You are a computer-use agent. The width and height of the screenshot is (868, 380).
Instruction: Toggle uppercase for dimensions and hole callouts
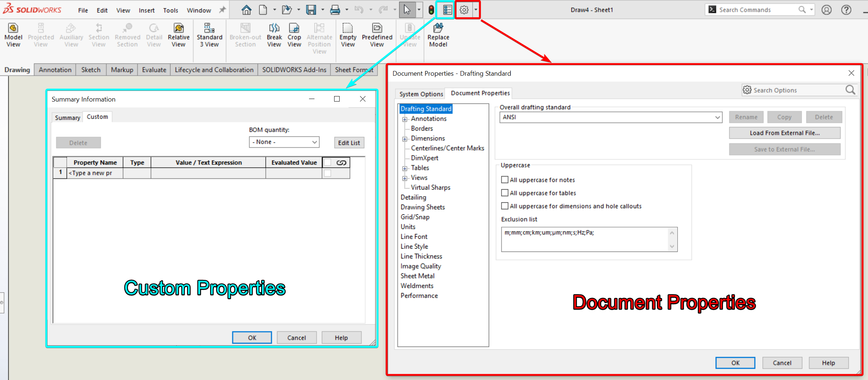pyautogui.click(x=505, y=206)
